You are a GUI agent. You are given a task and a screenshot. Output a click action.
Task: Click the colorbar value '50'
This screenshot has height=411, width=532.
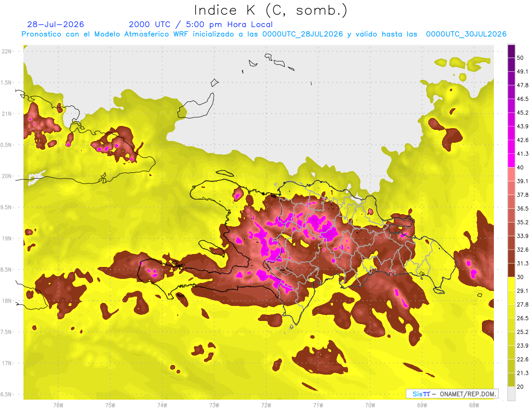click(520, 58)
